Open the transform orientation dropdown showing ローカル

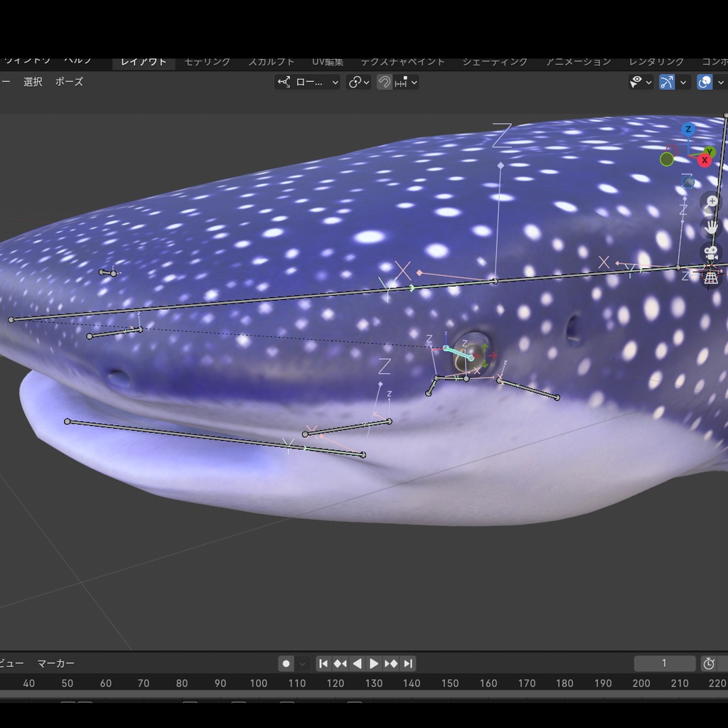click(x=307, y=82)
